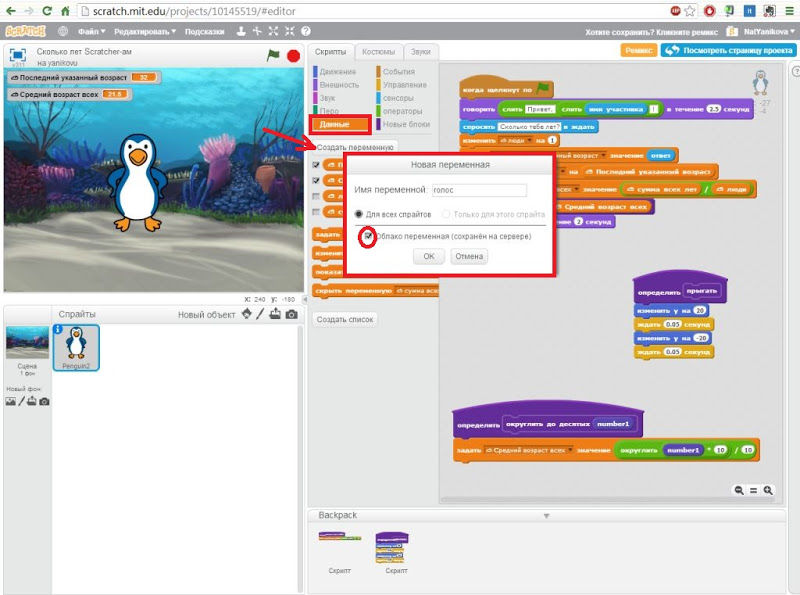800x595 pixels.
Task: Open NatYanikova account dropdown
Action: coord(768,32)
